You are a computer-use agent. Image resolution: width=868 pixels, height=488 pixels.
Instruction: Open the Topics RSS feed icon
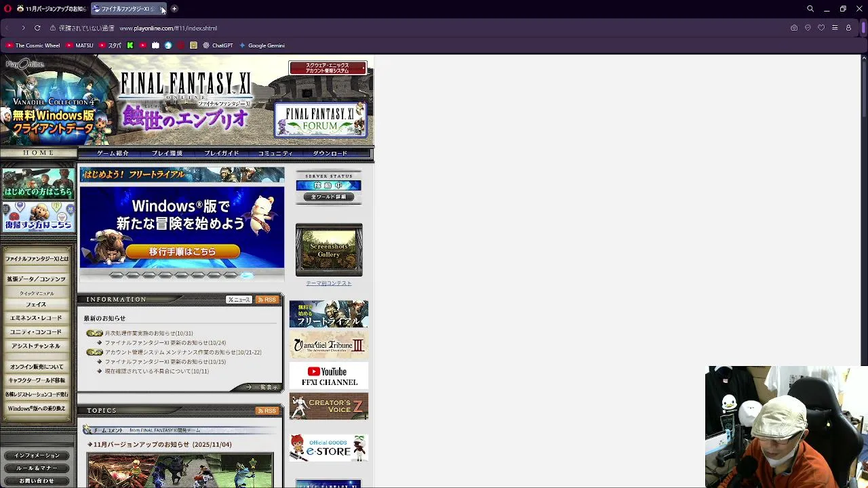coord(267,411)
